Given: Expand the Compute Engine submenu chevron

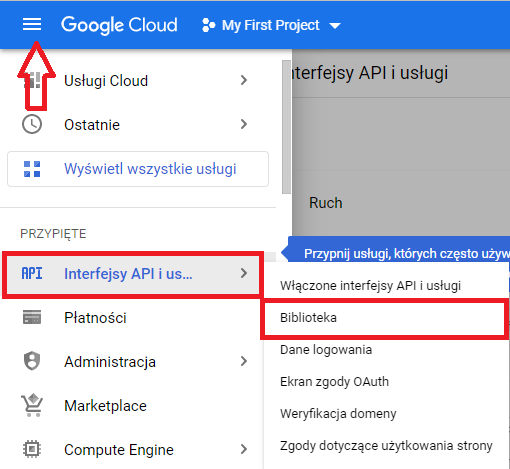Looking at the screenshot, I should click(244, 449).
